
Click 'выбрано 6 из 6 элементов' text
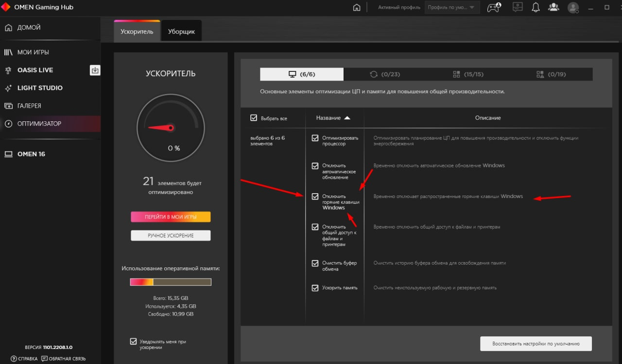pyautogui.click(x=267, y=141)
